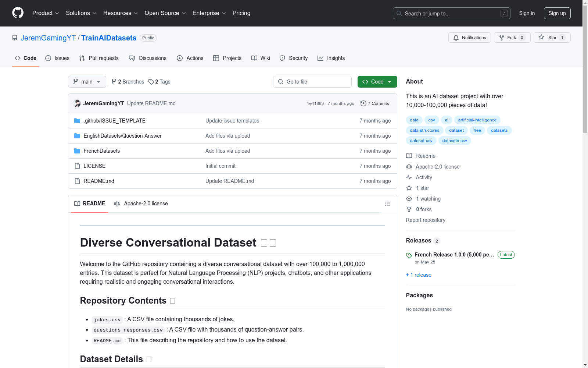Open the main branch selector dropdown
This screenshot has width=588, height=368.
[x=87, y=82]
